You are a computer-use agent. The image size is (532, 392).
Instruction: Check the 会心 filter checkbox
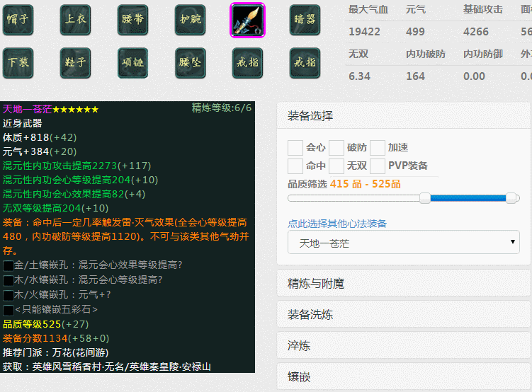coord(295,148)
